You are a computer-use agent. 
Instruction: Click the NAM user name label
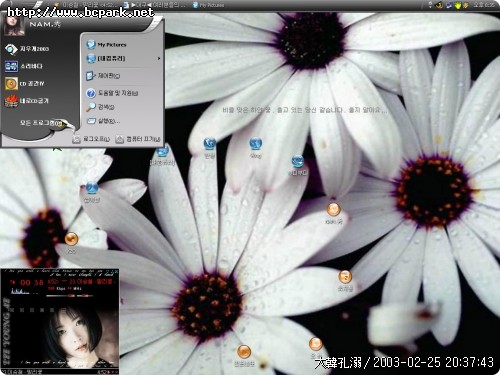pyautogui.click(x=45, y=24)
